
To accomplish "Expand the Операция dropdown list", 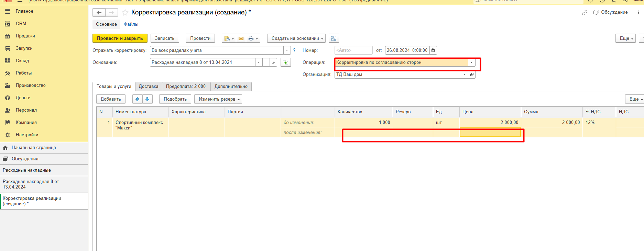I will tap(471, 62).
